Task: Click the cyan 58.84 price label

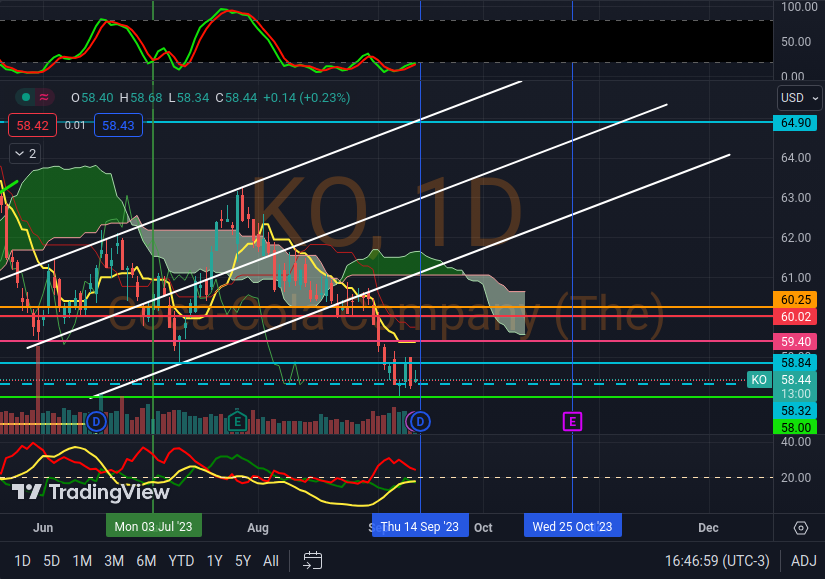Action: click(x=795, y=363)
